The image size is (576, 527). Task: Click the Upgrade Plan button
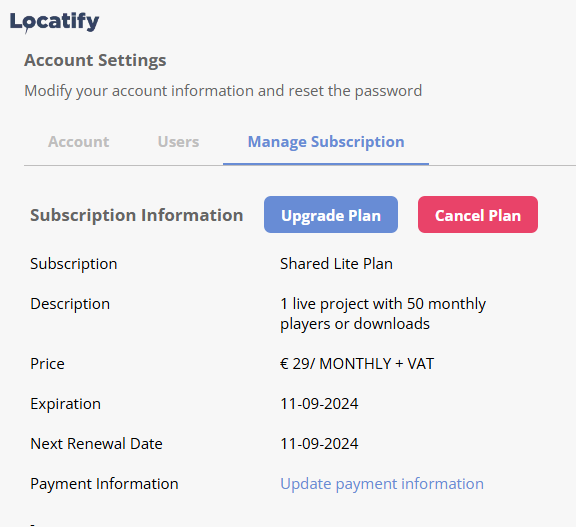tap(331, 214)
